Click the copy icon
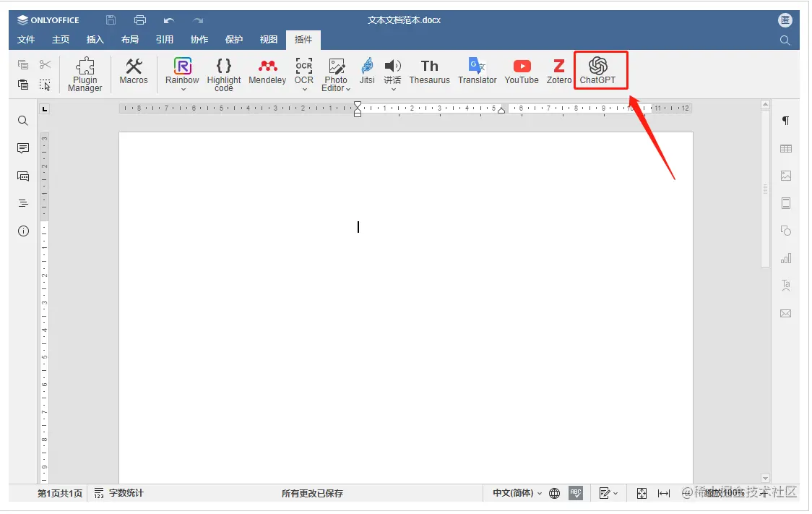812x514 pixels. click(x=23, y=64)
